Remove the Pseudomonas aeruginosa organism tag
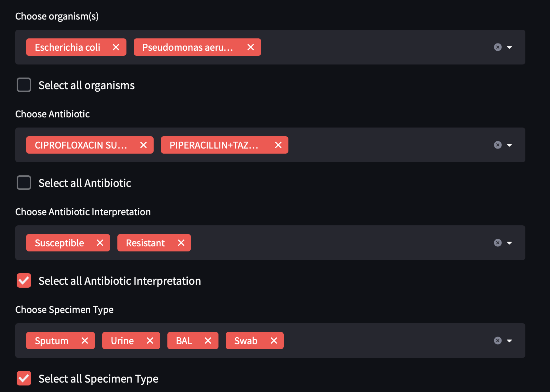This screenshot has height=392, width=550. 251,47
